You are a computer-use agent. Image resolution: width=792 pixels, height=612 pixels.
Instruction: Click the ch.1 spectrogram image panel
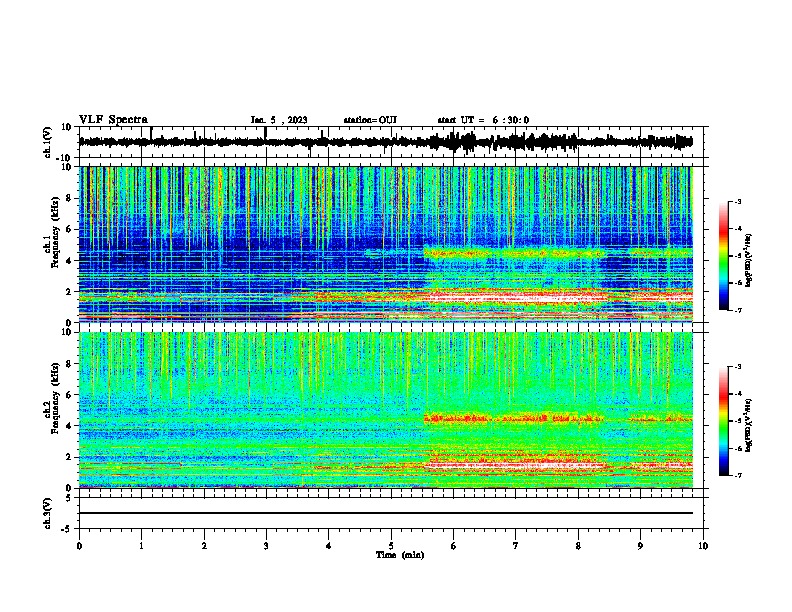[x=385, y=244]
